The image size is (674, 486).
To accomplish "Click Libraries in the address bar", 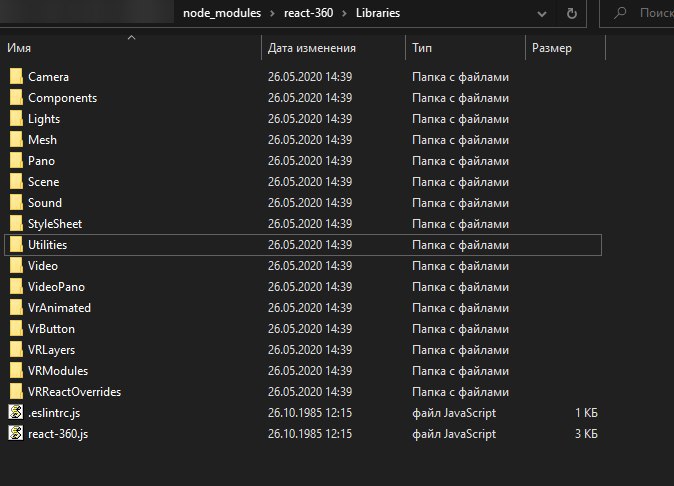I will (x=378, y=13).
